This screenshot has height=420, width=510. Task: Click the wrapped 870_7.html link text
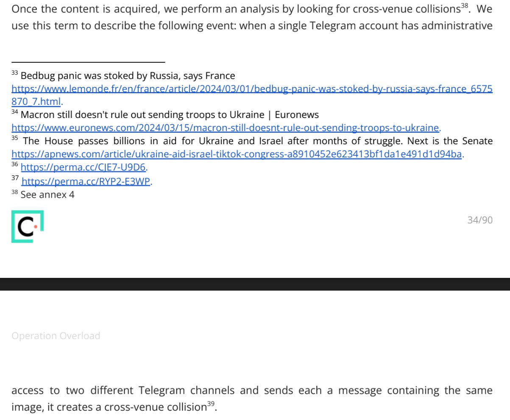click(36, 102)
